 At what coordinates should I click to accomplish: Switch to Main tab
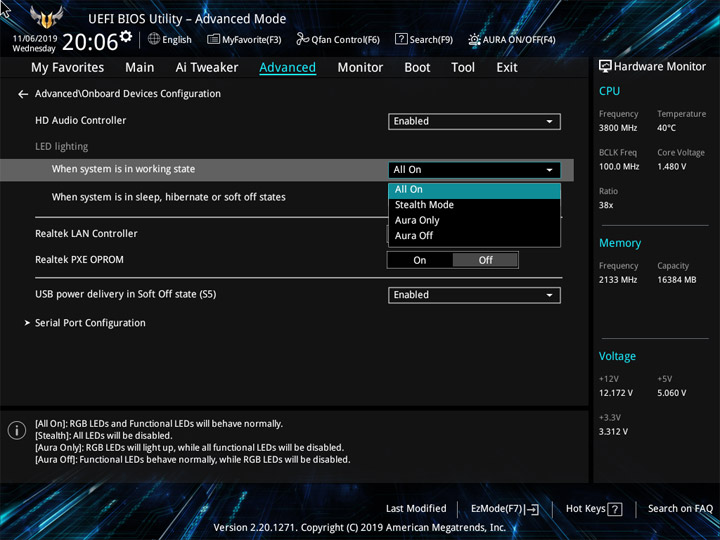tap(140, 68)
